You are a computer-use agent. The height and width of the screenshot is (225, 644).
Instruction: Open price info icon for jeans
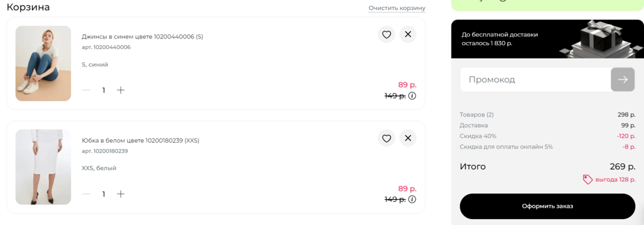(412, 96)
